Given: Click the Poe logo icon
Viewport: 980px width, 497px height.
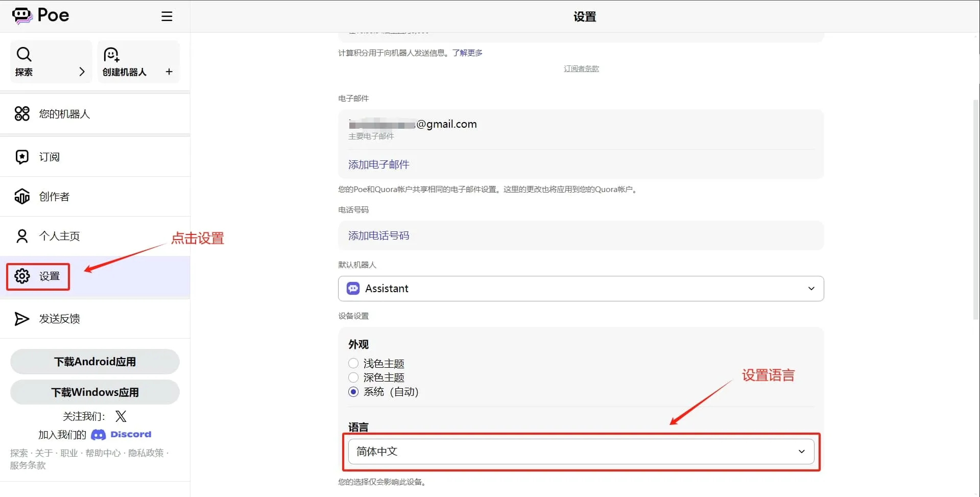Looking at the screenshot, I should pos(22,15).
